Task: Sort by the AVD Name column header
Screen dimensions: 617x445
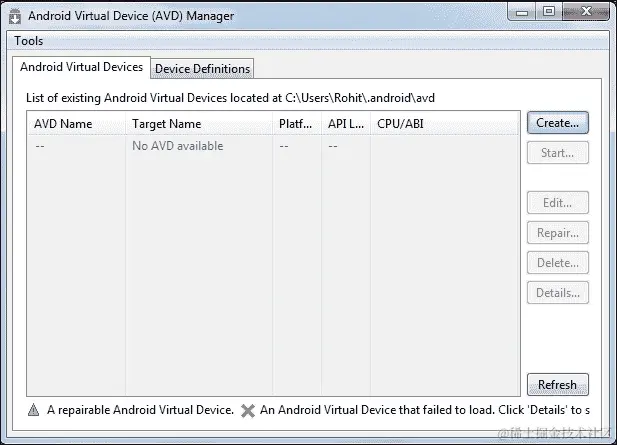Action: tap(76, 124)
